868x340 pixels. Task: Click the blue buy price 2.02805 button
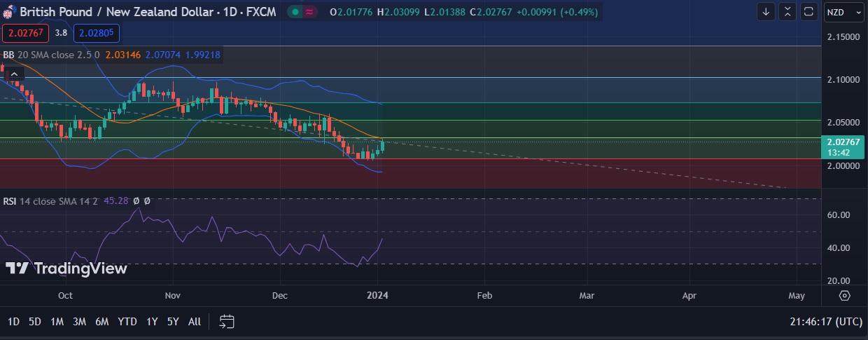(x=96, y=32)
